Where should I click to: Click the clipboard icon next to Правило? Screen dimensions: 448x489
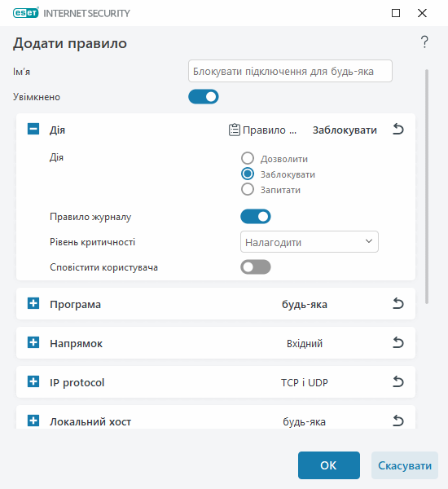[234, 130]
